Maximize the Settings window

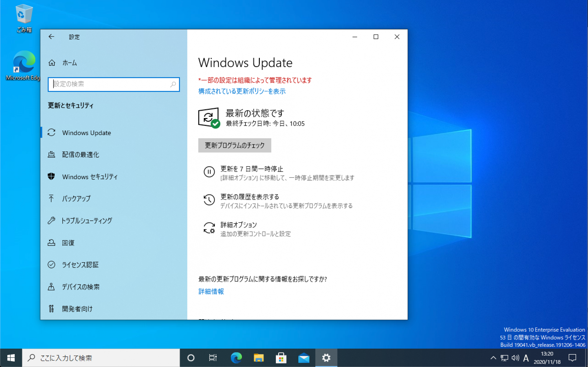tap(376, 37)
